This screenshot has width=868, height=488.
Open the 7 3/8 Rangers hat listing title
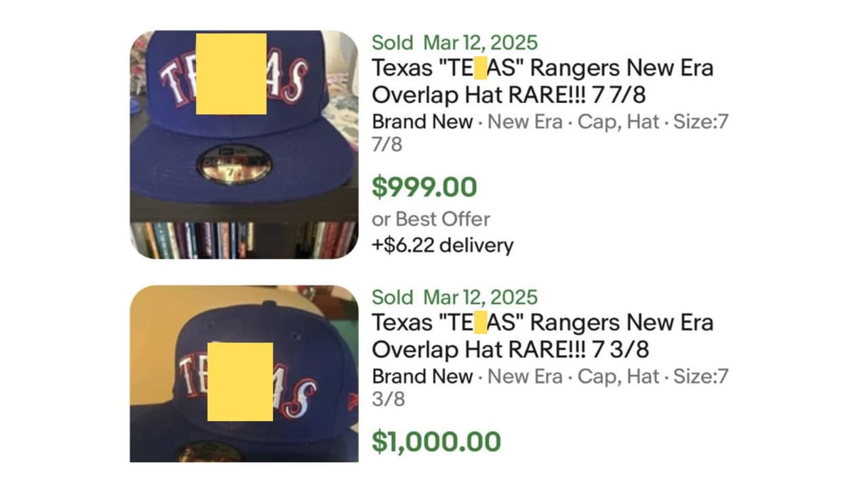pos(542,336)
